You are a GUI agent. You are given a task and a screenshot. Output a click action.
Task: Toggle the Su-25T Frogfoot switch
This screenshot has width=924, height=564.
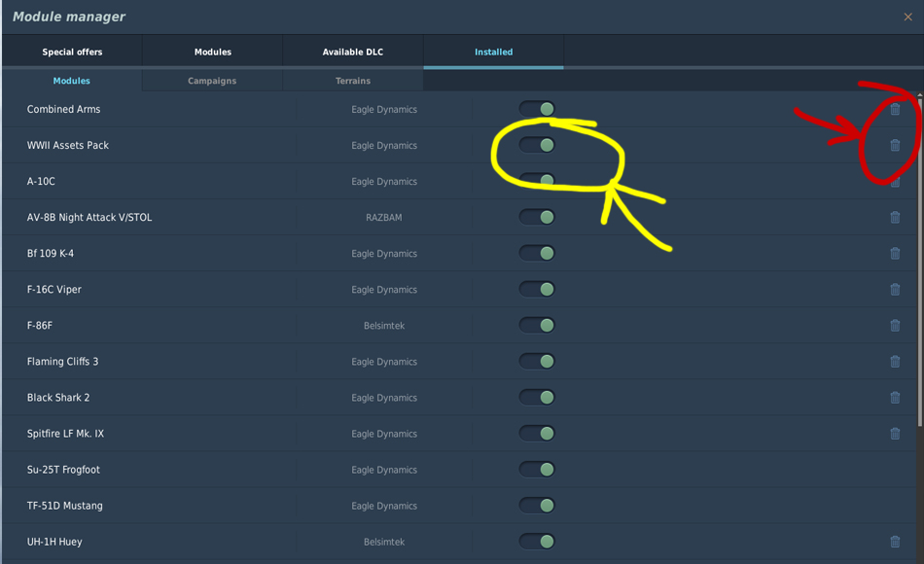point(537,469)
